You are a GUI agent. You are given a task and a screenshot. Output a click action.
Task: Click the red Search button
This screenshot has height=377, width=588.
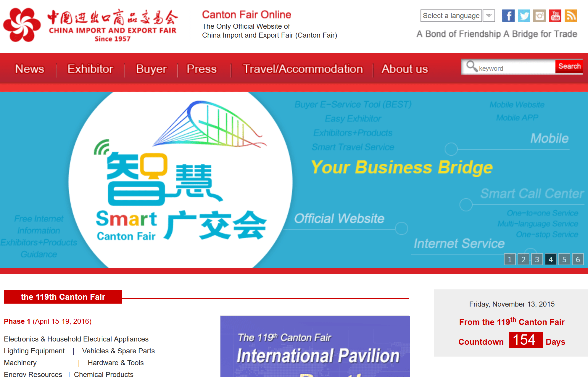pos(569,66)
